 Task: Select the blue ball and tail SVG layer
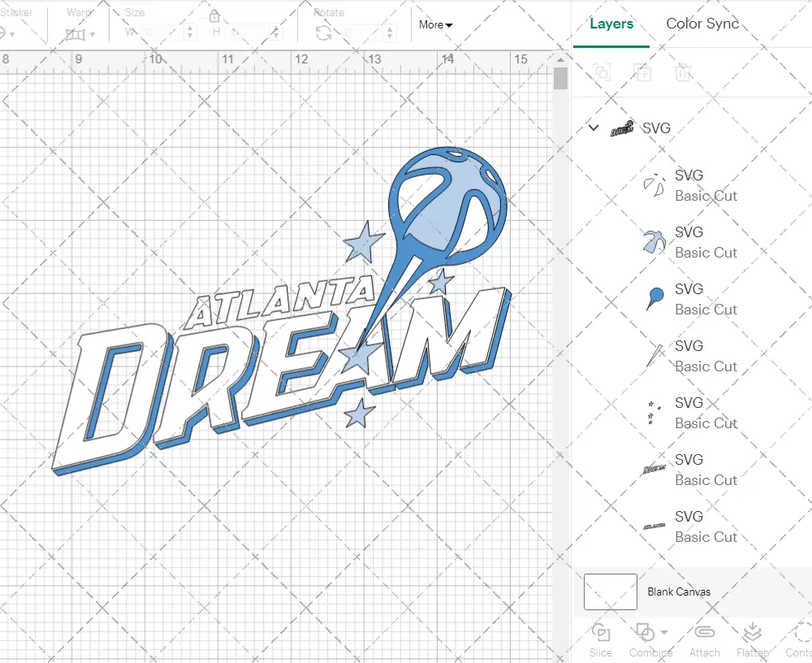(692, 299)
